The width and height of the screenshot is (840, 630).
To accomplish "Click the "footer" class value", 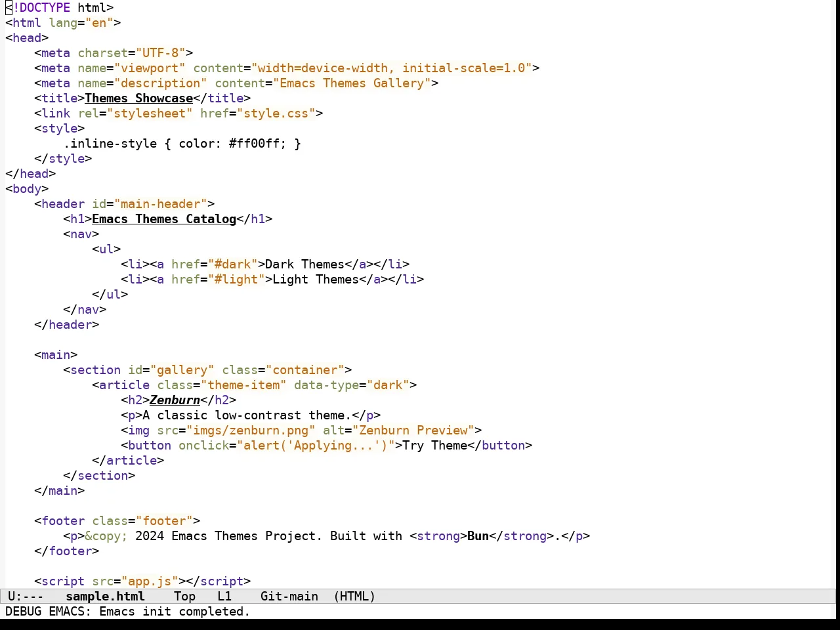I will click(164, 521).
